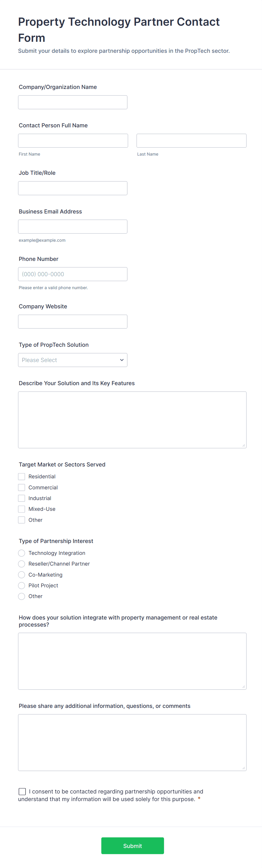Select Technology Integration radio button
262x868 pixels.
click(x=21, y=553)
